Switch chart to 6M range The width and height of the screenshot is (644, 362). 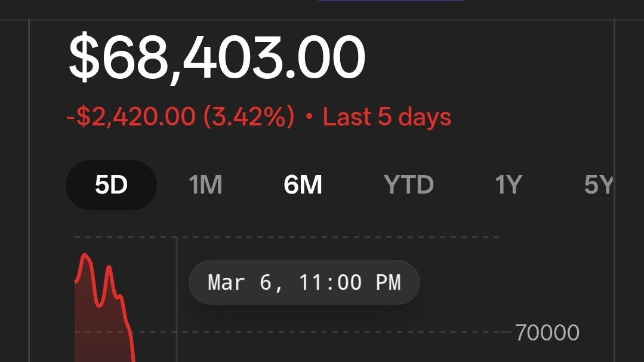point(303,185)
